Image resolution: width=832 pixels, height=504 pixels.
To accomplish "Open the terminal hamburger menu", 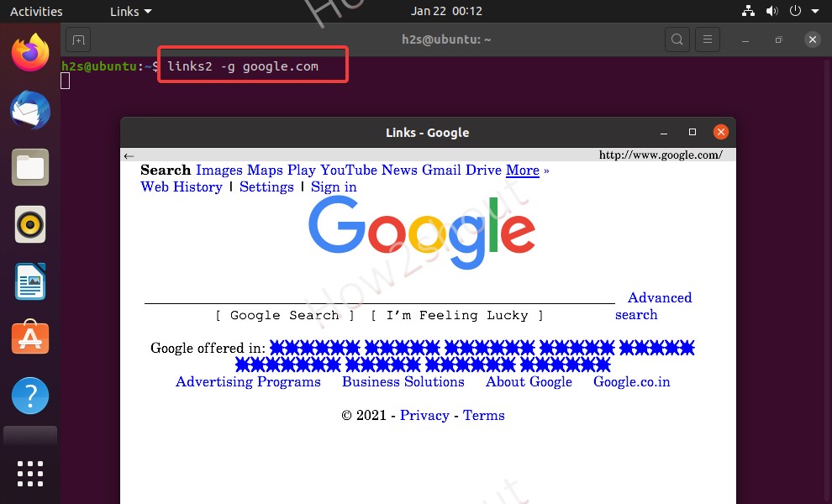I will click(707, 39).
